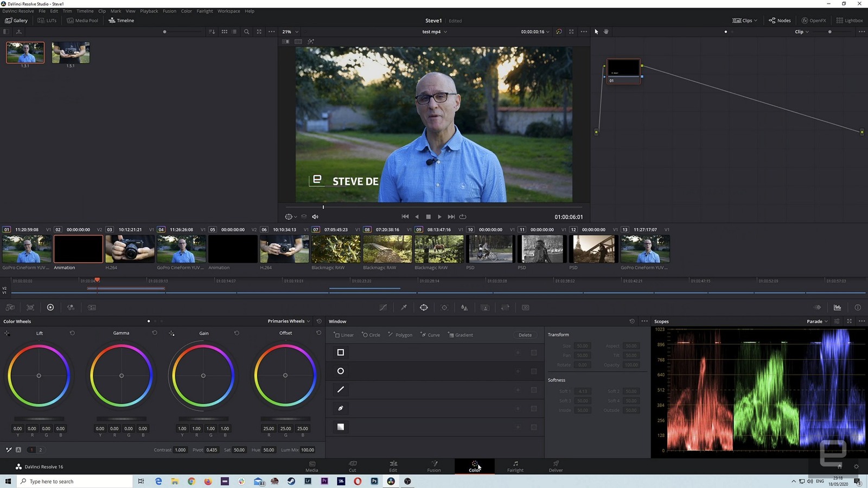This screenshot has width=868, height=488.
Task: Open gallery search magnifier icon
Action: tap(246, 31)
